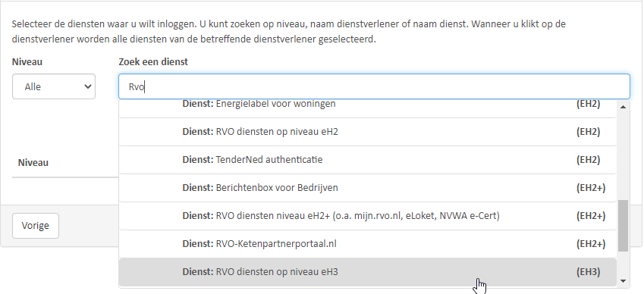Go back with the Vorige button
The height and width of the screenshot is (294, 644).
(36, 226)
